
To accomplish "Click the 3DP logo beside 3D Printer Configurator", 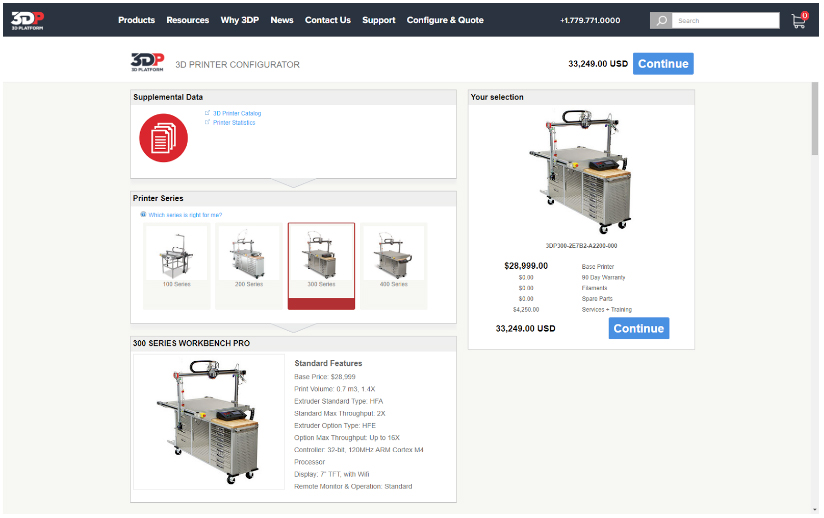I will [x=147, y=62].
